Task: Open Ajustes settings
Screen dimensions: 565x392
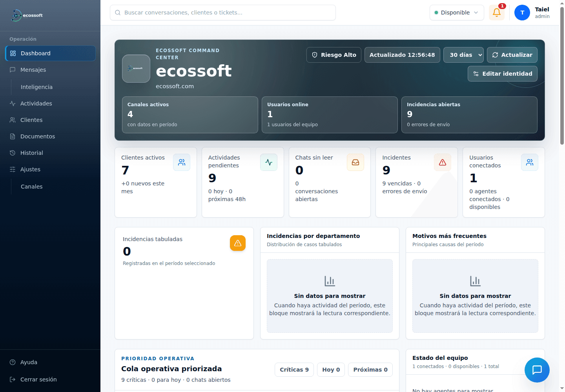Action: (x=50, y=169)
